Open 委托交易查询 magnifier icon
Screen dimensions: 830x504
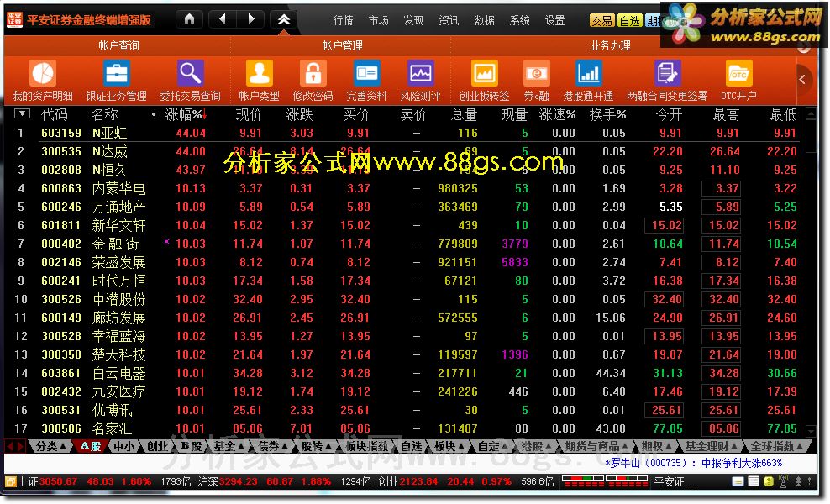[190, 74]
